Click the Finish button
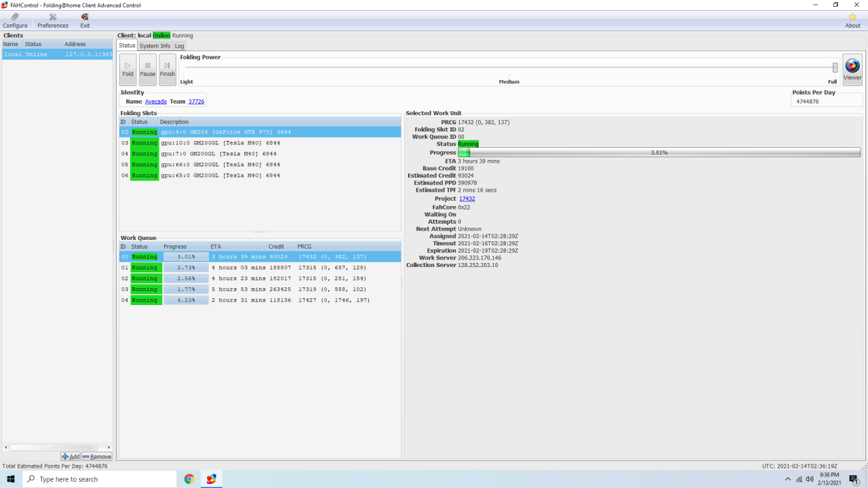Viewport: 868px width, 488px height. click(x=167, y=69)
